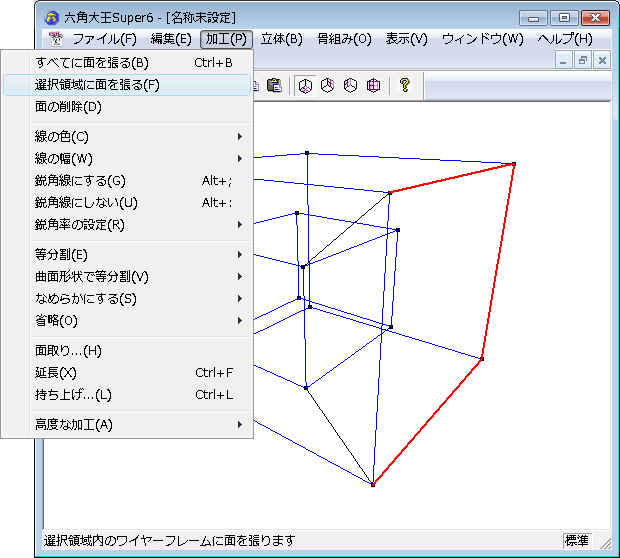Image resolution: width=620 pixels, height=558 pixels.
Task: Click status text 選択領域内のワイヤーフレームに面を張ります
Action: (x=169, y=541)
